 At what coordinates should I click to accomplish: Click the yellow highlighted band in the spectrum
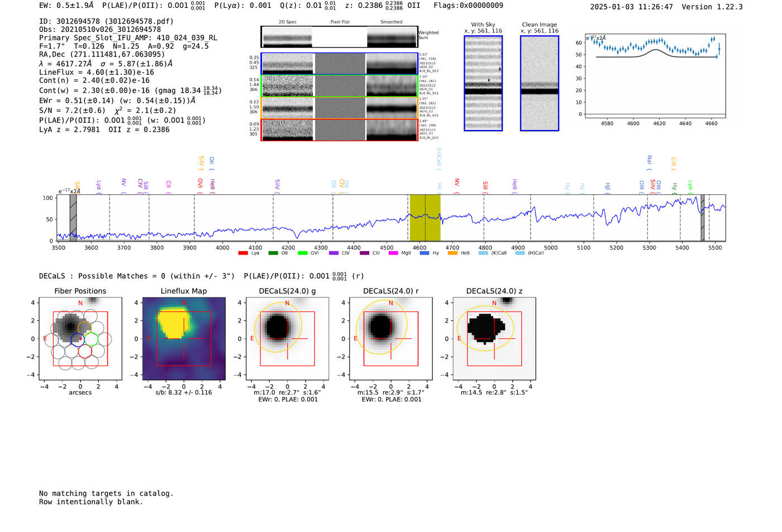coord(425,218)
